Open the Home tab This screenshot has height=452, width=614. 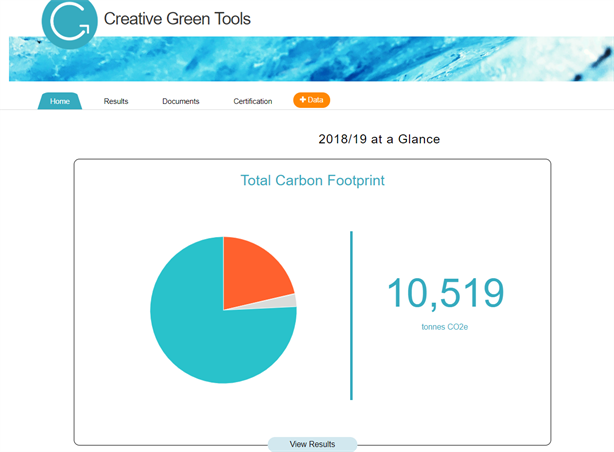tap(60, 101)
